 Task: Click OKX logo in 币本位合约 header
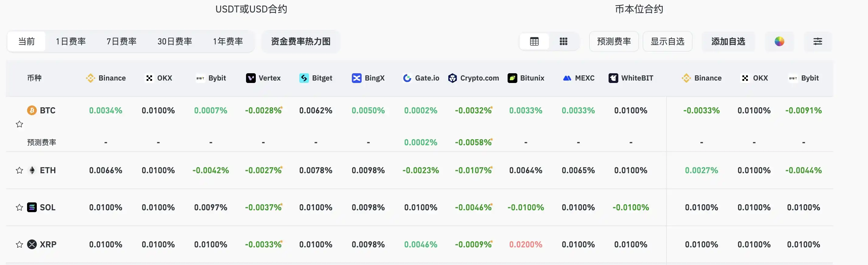[x=745, y=78]
